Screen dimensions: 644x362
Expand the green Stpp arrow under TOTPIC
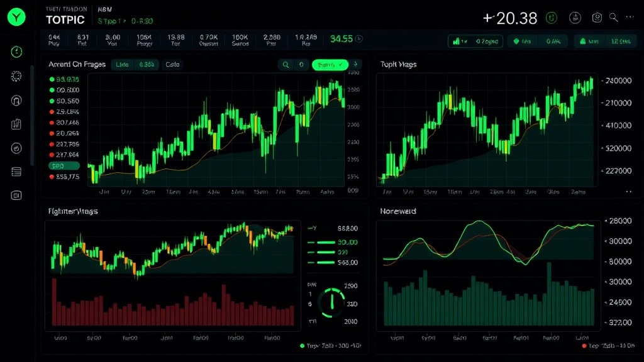[x=125, y=21]
